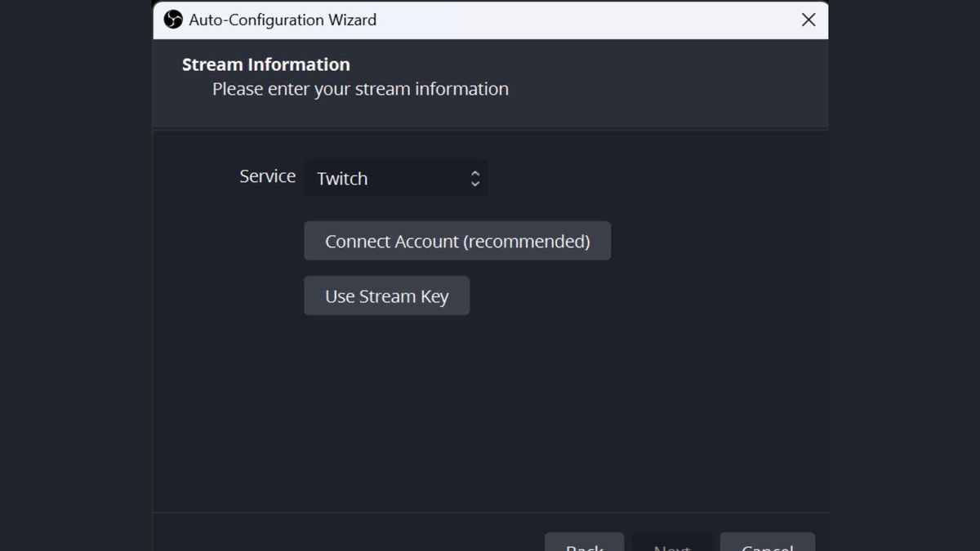Click the Auto-Configuration Wizard title bar
Screen dimensions: 980x551
pyautogui.click(x=490, y=20)
